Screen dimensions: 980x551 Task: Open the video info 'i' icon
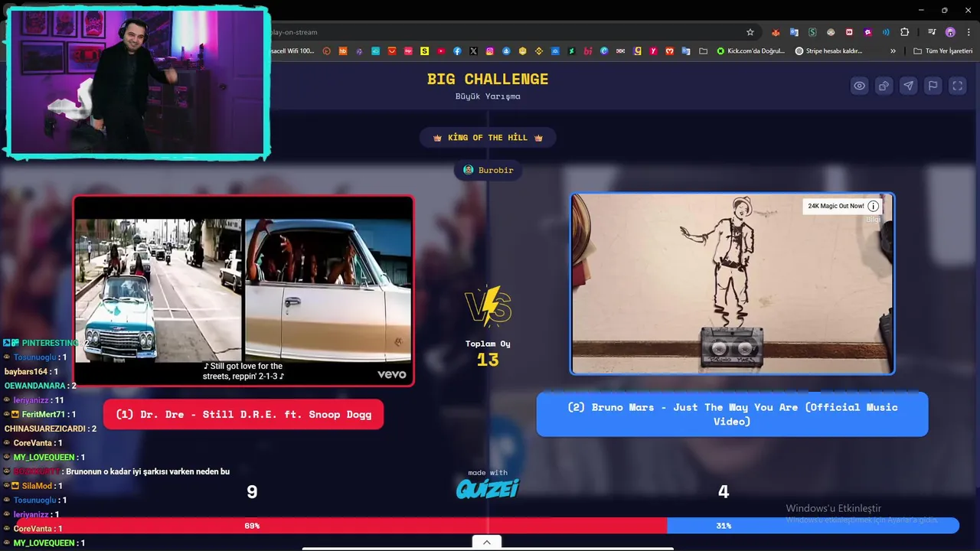pyautogui.click(x=873, y=206)
